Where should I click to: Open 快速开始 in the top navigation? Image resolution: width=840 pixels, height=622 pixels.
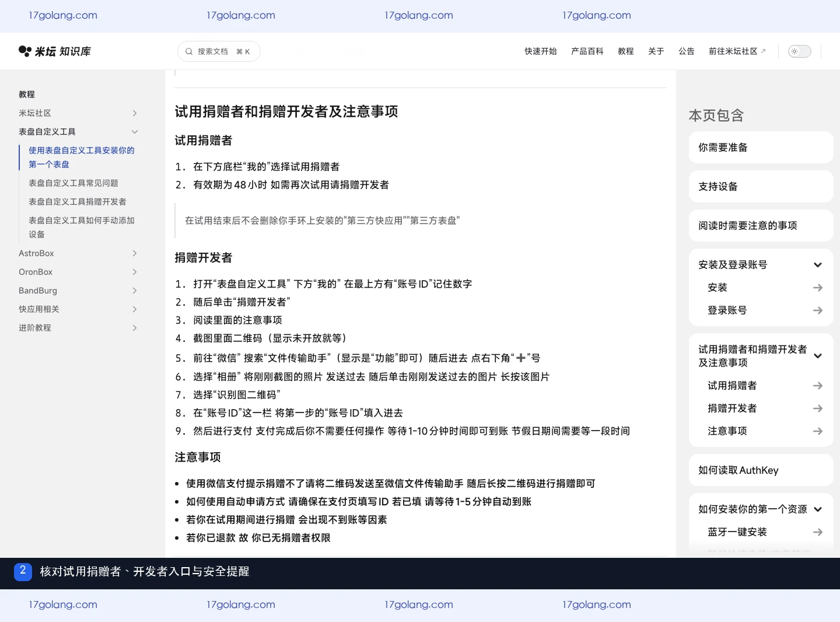click(541, 51)
